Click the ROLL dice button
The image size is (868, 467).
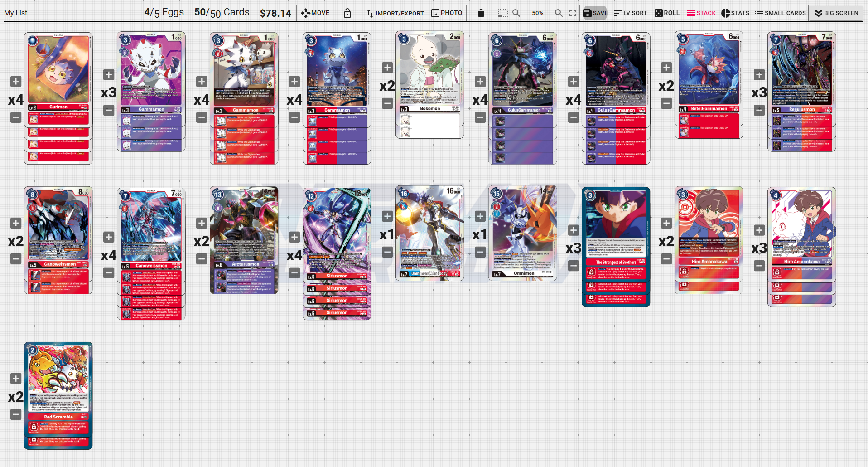[667, 13]
